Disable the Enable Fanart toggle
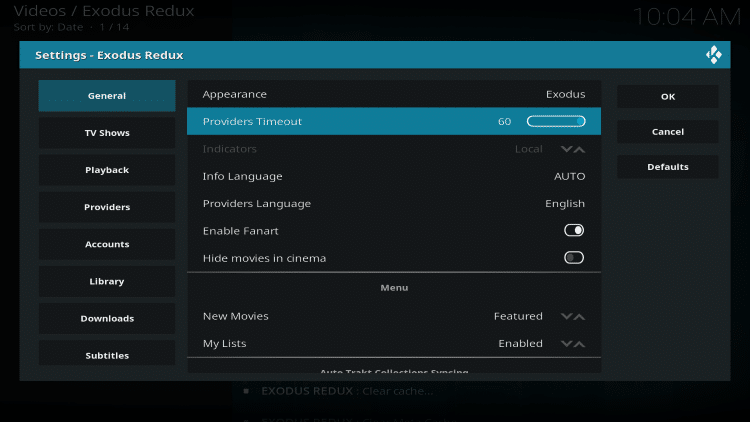This screenshot has width=750, height=422. coord(574,231)
